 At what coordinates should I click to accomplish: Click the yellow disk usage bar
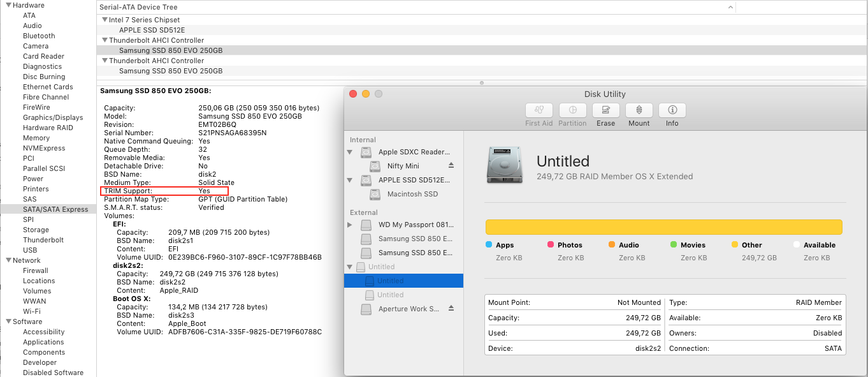pyautogui.click(x=664, y=227)
